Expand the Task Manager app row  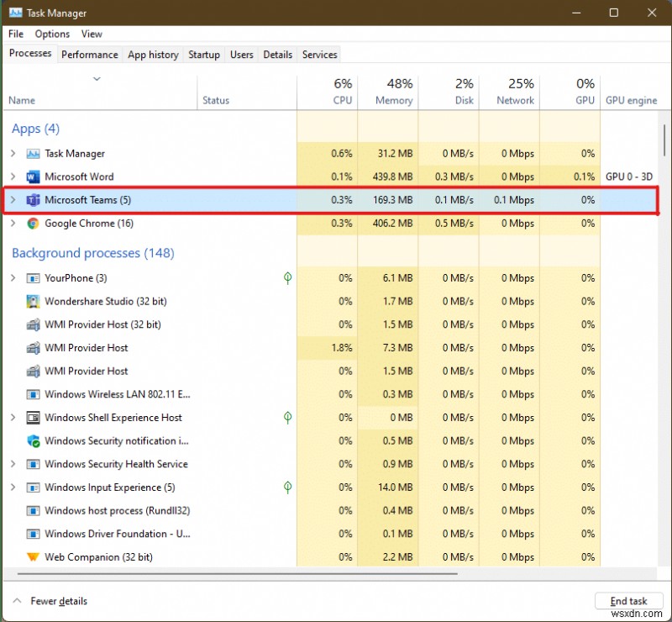point(13,153)
